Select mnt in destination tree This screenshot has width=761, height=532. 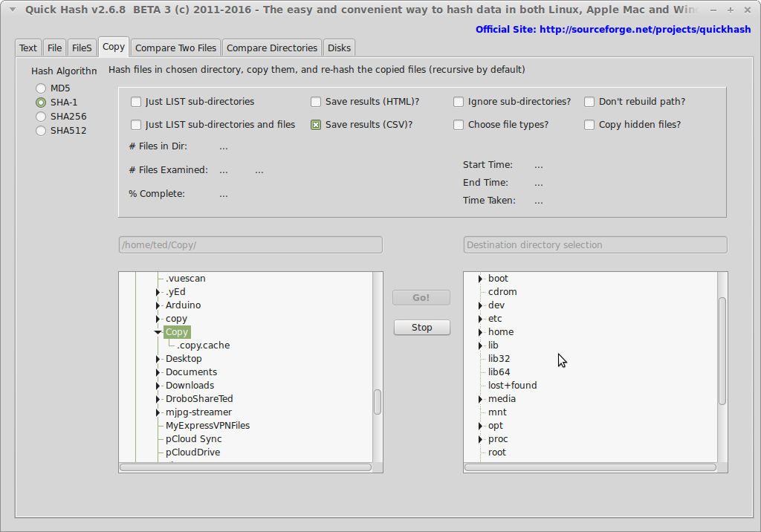(x=497, y=412)
